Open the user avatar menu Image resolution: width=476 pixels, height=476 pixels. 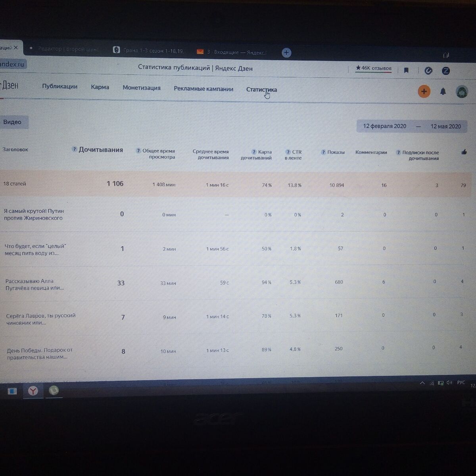tap(462, 92)
